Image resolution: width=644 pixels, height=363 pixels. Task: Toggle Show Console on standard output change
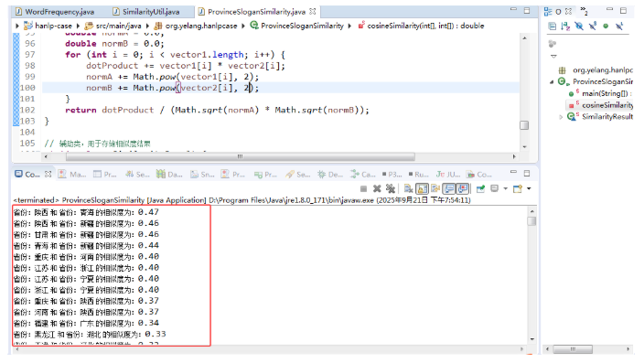click(449, 189)
